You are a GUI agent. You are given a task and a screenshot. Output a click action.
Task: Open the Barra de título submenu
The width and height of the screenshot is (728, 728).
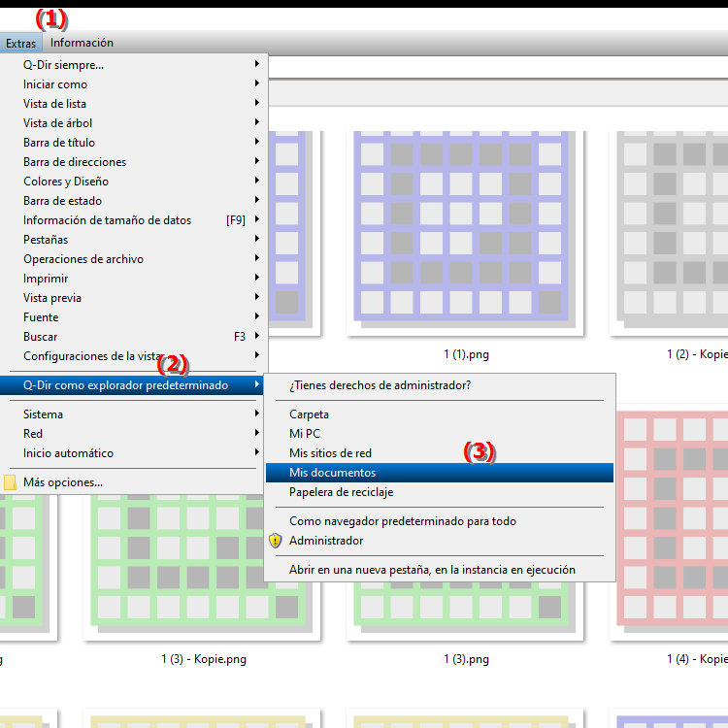click(x=134, y=143)
